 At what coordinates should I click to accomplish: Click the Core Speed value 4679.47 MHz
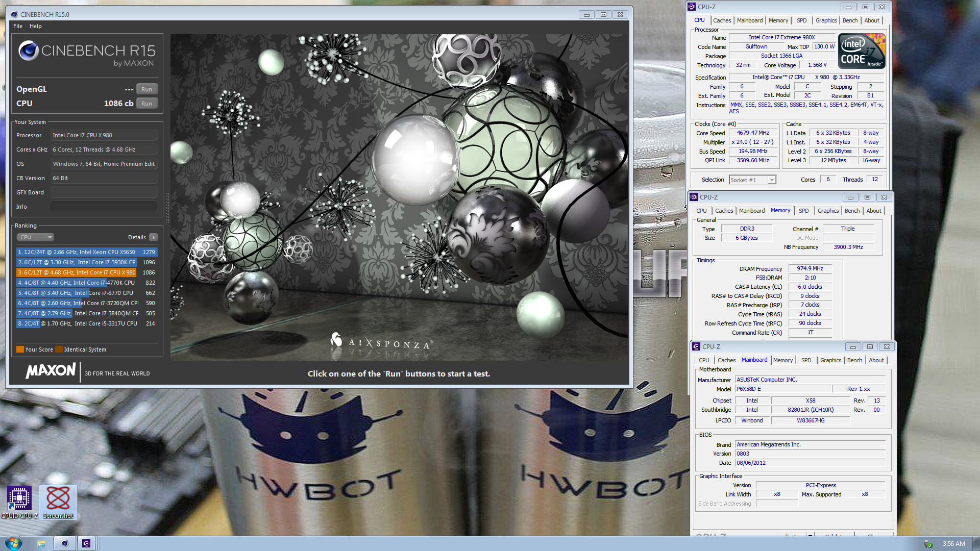(753, 133)
